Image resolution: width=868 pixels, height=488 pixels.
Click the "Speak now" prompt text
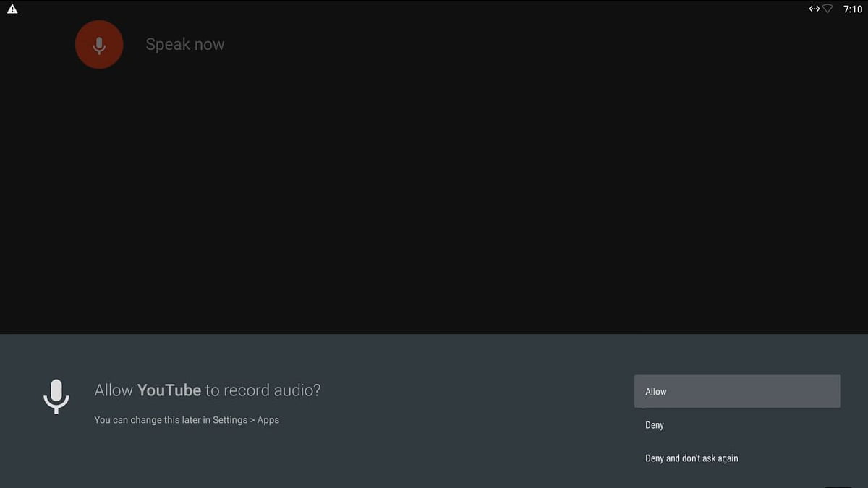click(x=185, y=44)
